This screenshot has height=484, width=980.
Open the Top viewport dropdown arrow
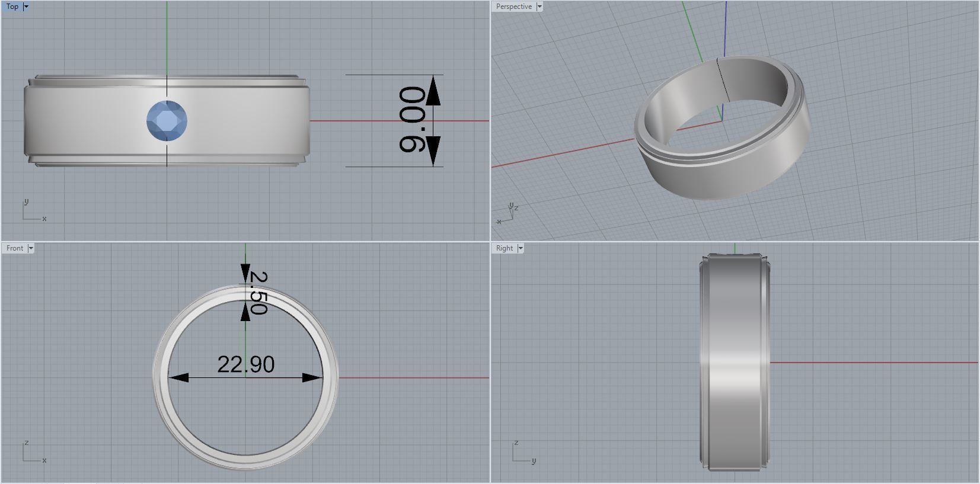click(26, 7)
